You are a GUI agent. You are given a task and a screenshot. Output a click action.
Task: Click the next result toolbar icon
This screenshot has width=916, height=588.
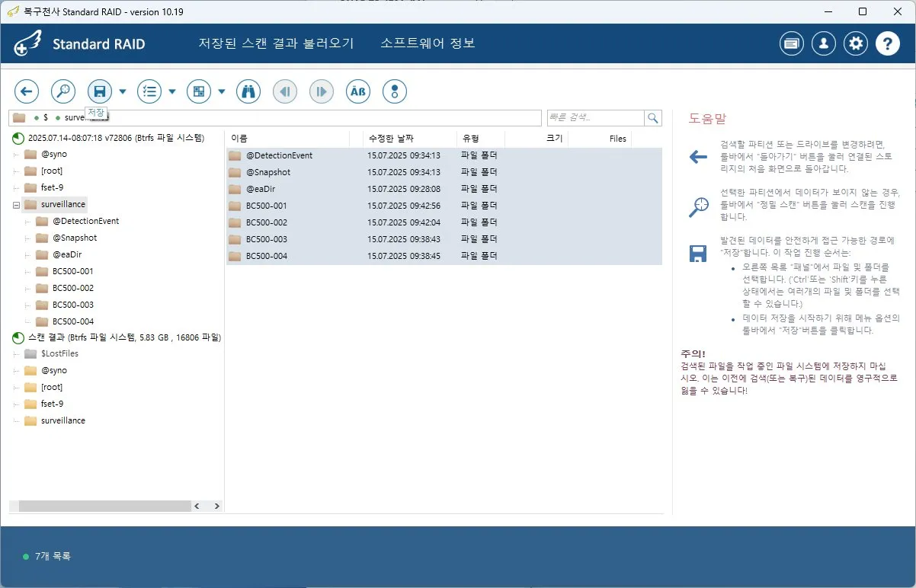322,91
